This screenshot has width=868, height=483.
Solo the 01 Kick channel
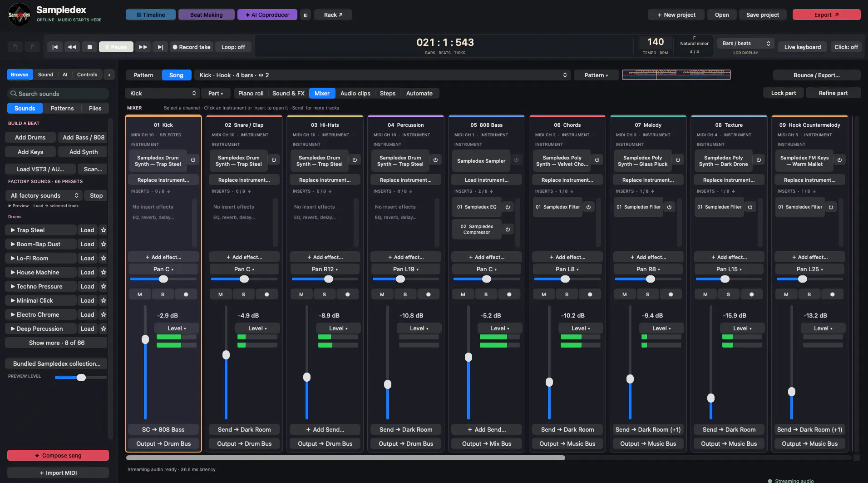pos(163,294)
